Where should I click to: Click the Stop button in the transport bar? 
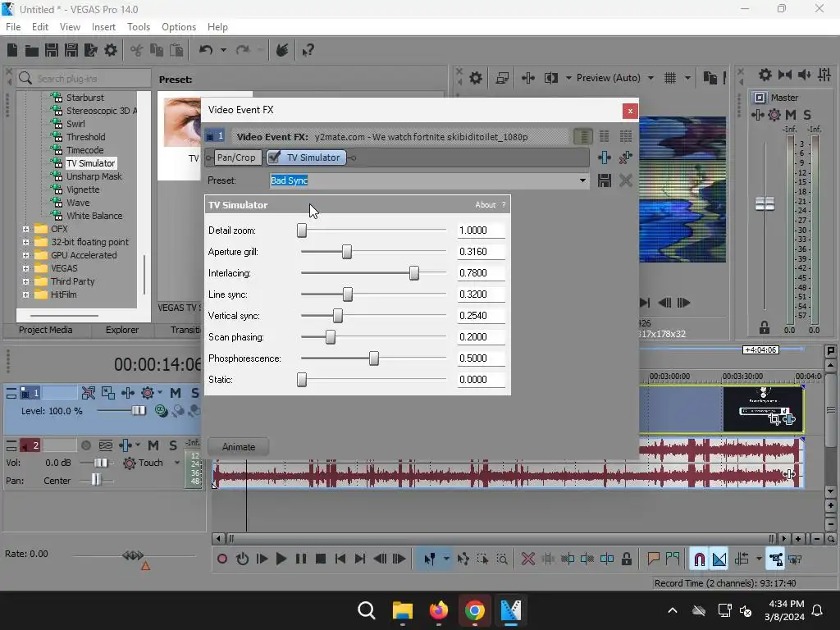(321, 559)
